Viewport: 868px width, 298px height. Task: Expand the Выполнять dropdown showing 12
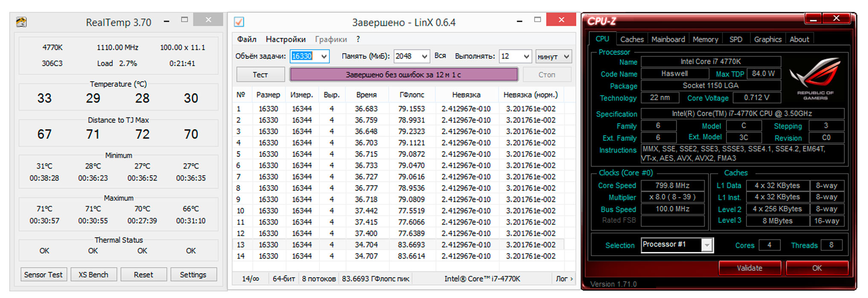(x=527, y=56)
